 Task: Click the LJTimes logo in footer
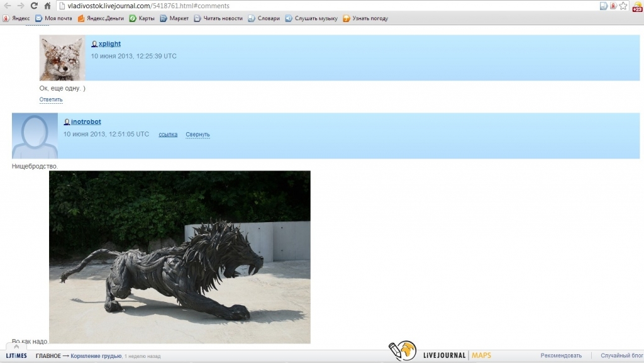[x=16, y=355]
